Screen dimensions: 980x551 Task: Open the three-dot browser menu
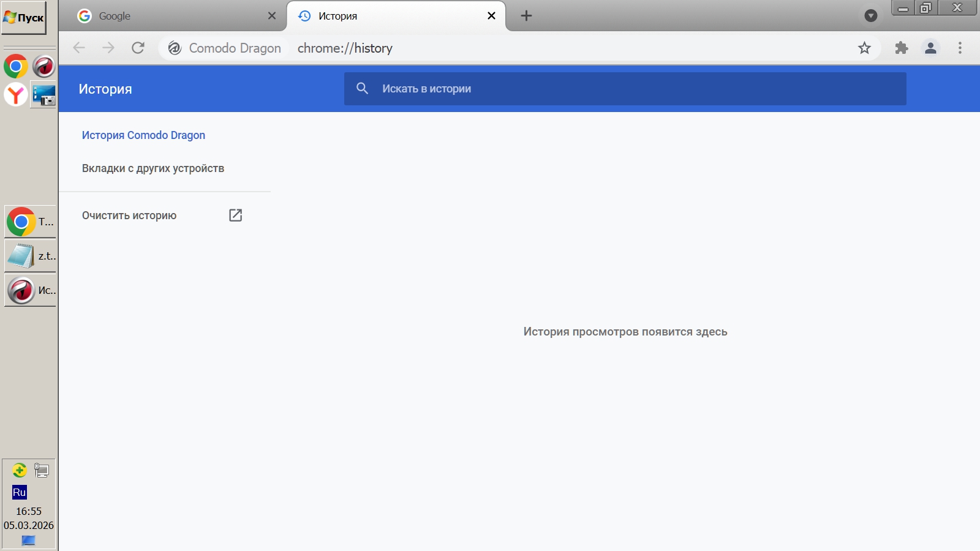960,48
